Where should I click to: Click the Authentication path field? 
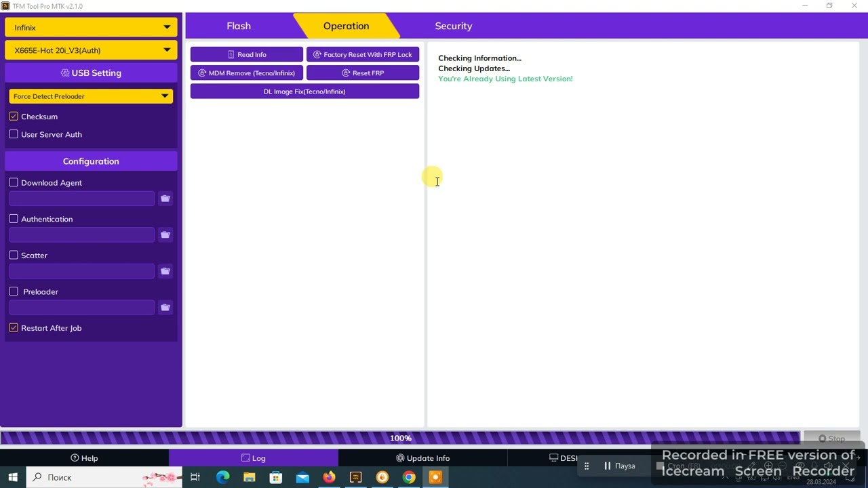[82, 235]
